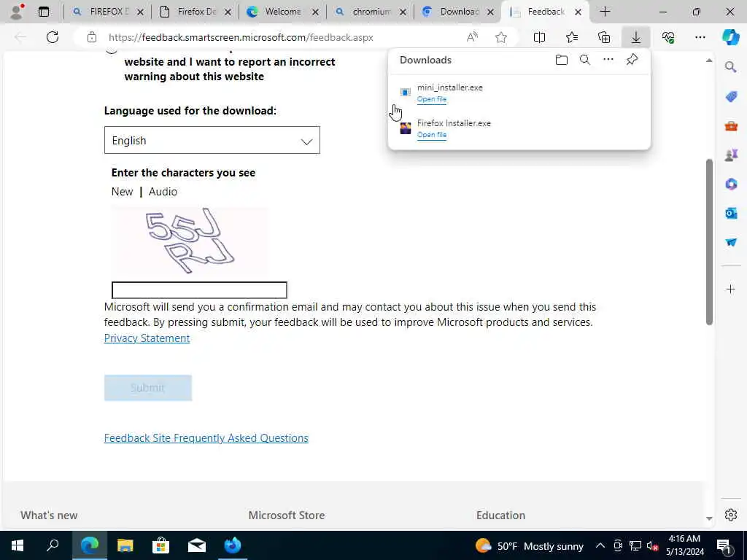Open Firefox from taskbar
Viewport: 747px width, 560px height.
click(233, 545)
